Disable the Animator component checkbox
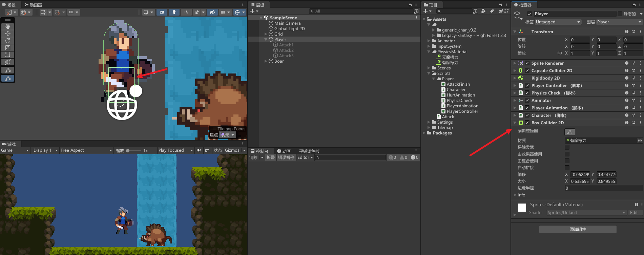Screen dimensions: 644x255 527,101
